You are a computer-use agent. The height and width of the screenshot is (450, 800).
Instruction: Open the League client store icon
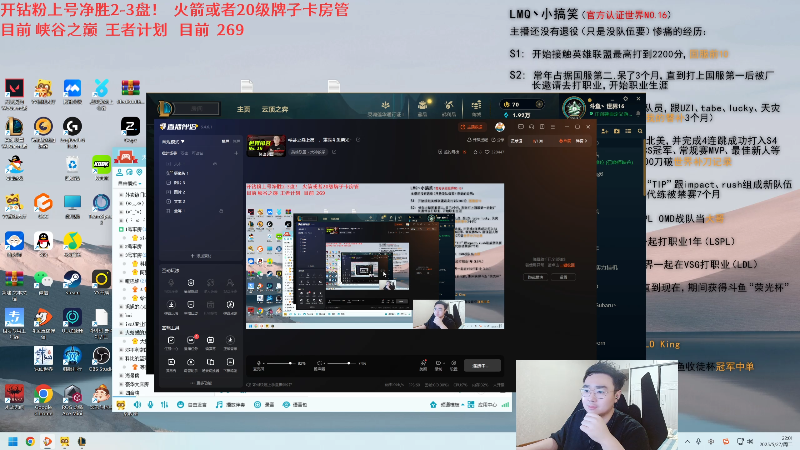[x=476, y=106]
